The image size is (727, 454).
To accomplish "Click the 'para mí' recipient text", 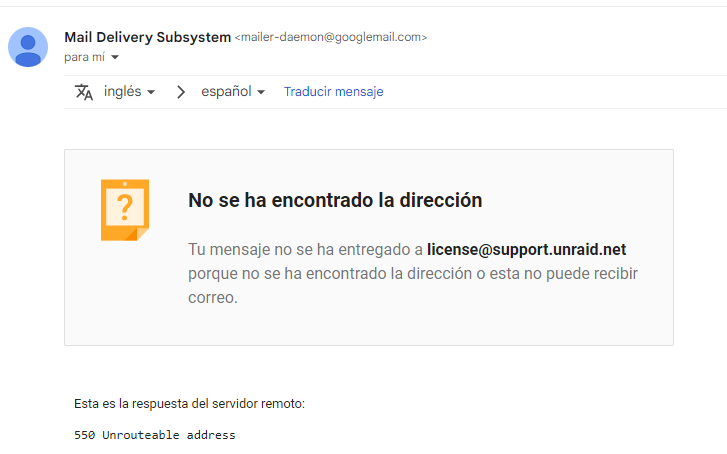I will 84,57.
